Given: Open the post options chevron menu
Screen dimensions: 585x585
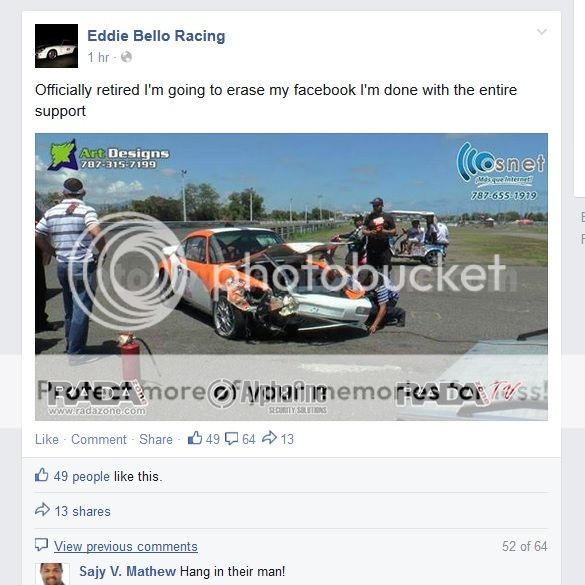Looking at the screenshot, I should pyautogui.click(x=542, y=32).
